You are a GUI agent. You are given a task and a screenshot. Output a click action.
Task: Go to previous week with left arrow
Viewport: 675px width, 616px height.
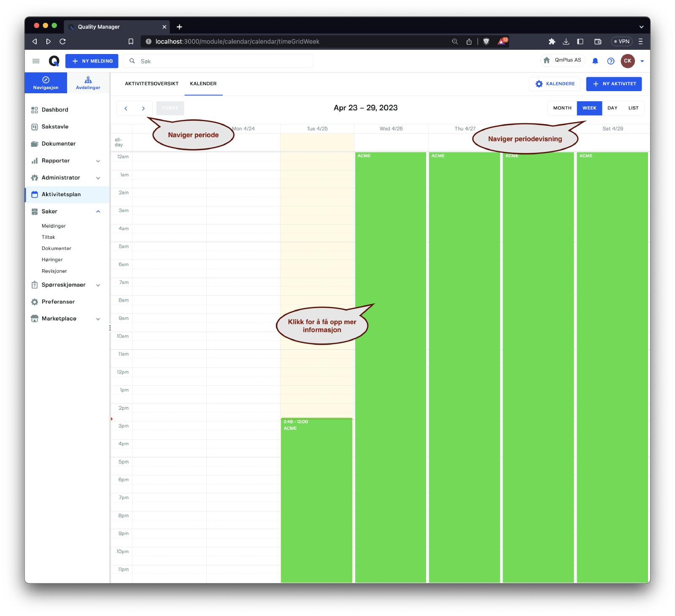[x=126, y=108]
